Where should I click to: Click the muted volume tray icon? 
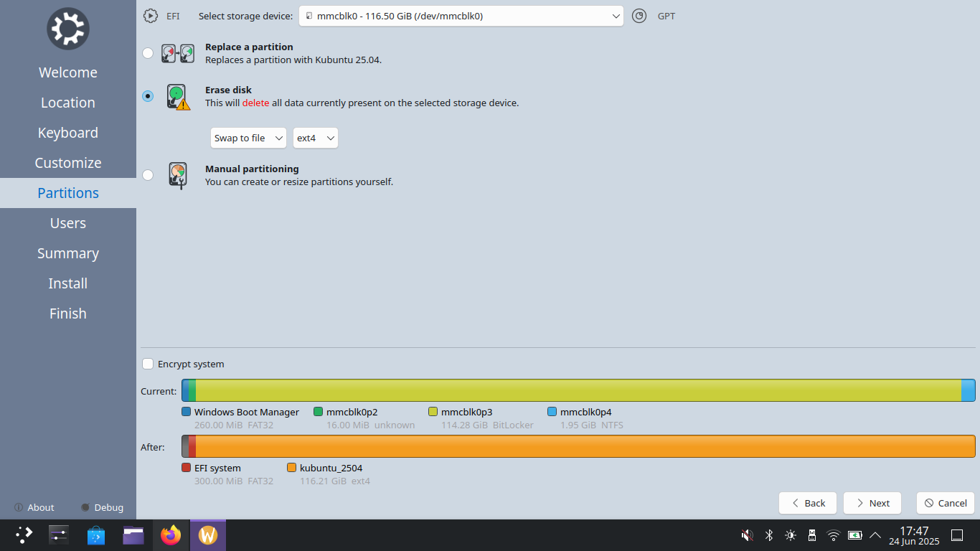pos(747,535)
